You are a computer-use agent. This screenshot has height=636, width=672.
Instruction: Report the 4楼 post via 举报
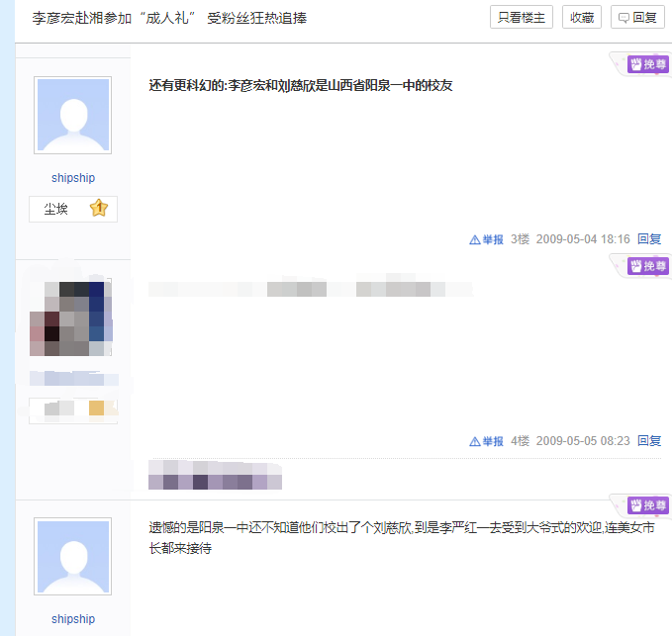pyautogui.click(x=486, y=441)
